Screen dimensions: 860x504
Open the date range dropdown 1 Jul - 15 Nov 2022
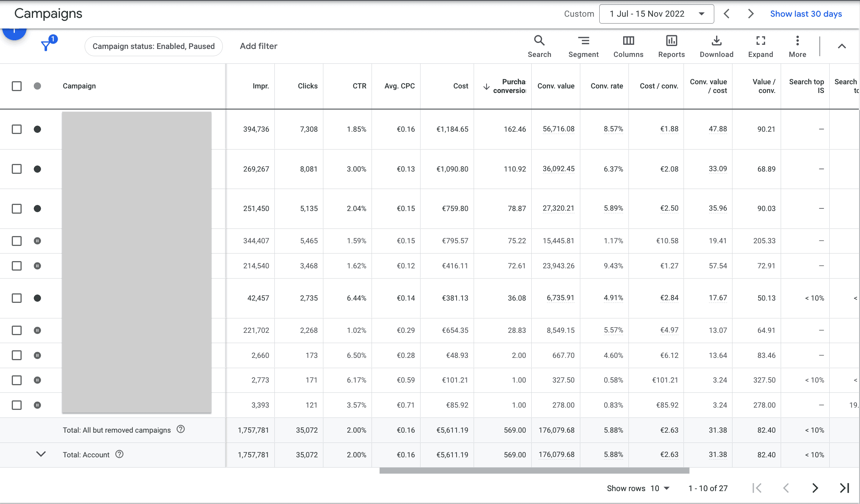click(x=657, y=14)
